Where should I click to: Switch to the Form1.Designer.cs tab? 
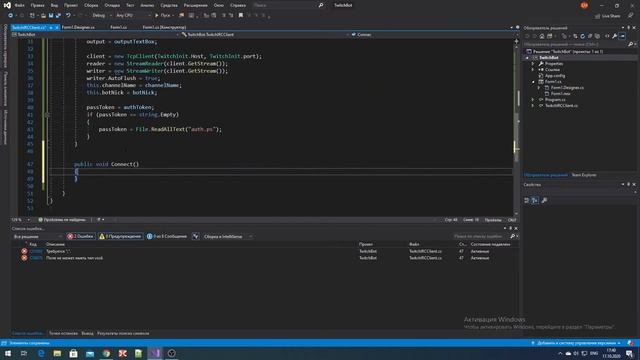78,27
